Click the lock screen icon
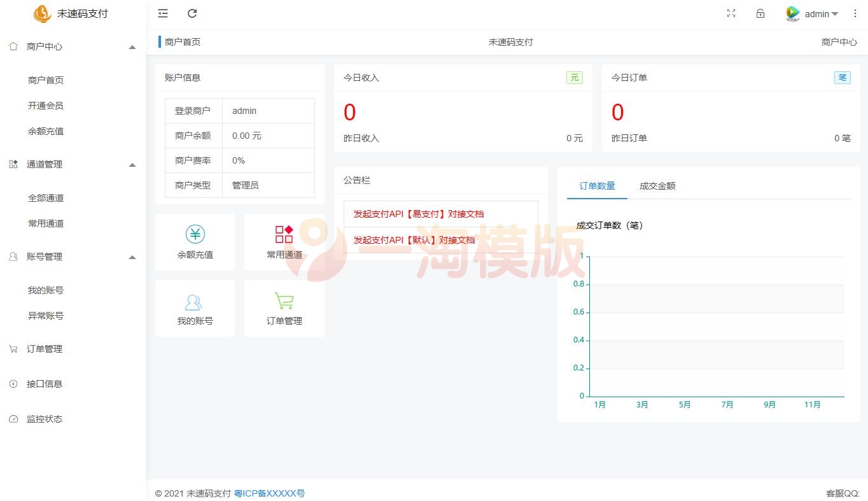 (x=760, y=13)
